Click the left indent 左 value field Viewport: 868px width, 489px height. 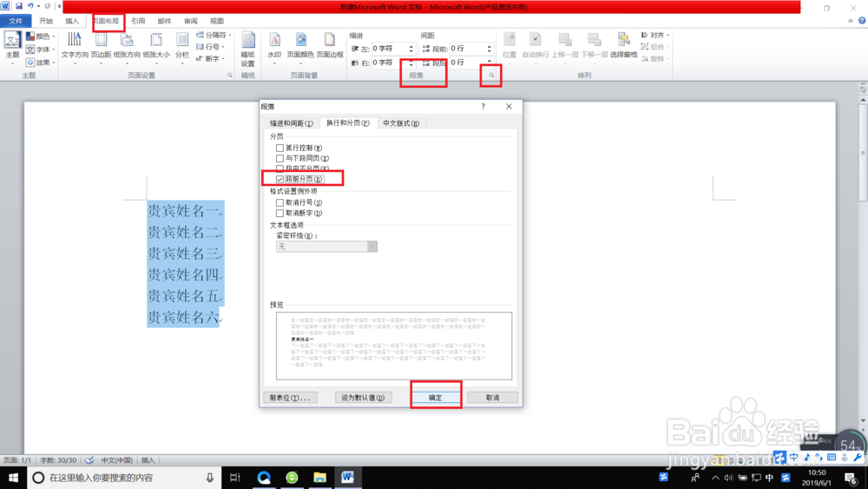point(390,49)
